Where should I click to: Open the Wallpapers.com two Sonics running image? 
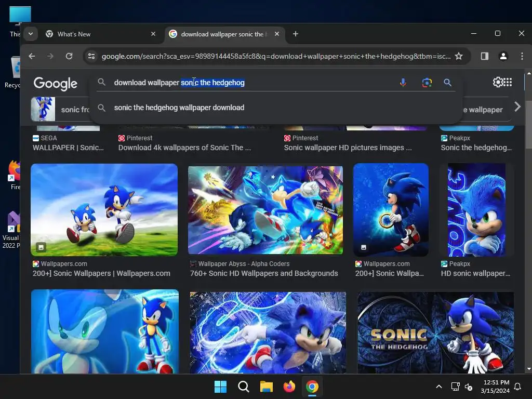[104, 210]
